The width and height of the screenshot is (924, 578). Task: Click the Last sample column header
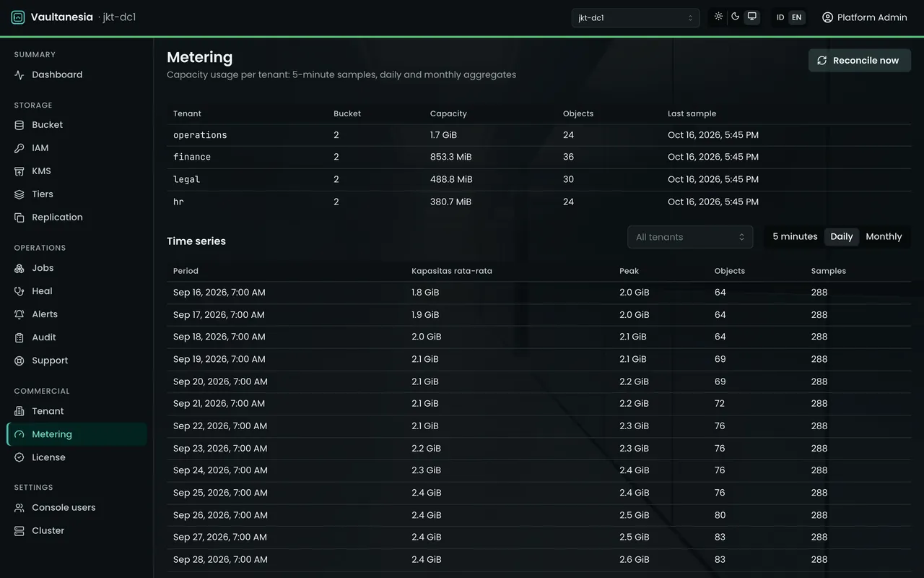692,113
